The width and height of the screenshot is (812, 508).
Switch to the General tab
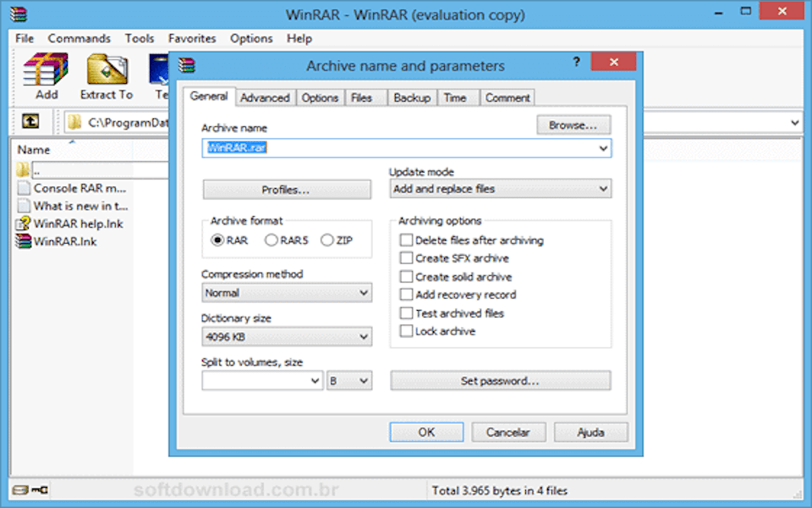(x=209, y=97)
